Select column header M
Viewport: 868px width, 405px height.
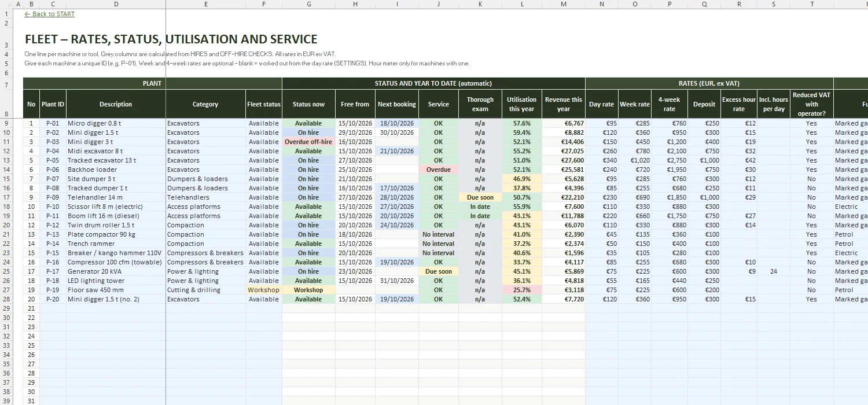[564, 4]
